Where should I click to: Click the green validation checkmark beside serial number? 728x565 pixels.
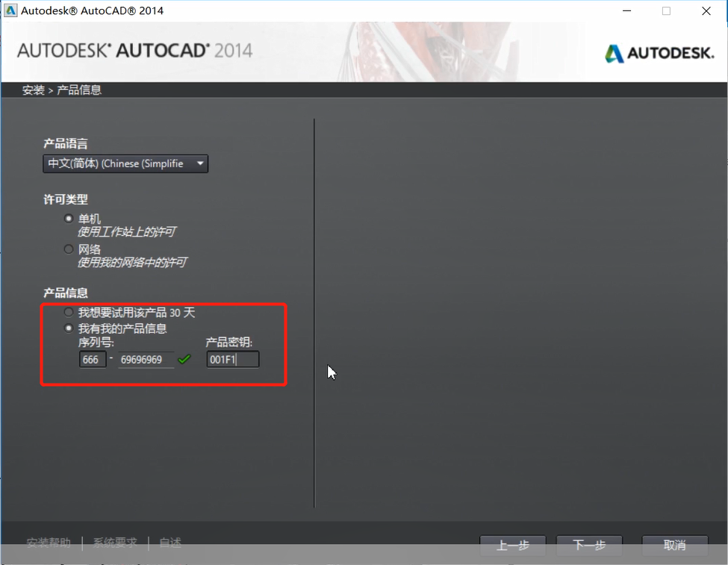(184, 359)
